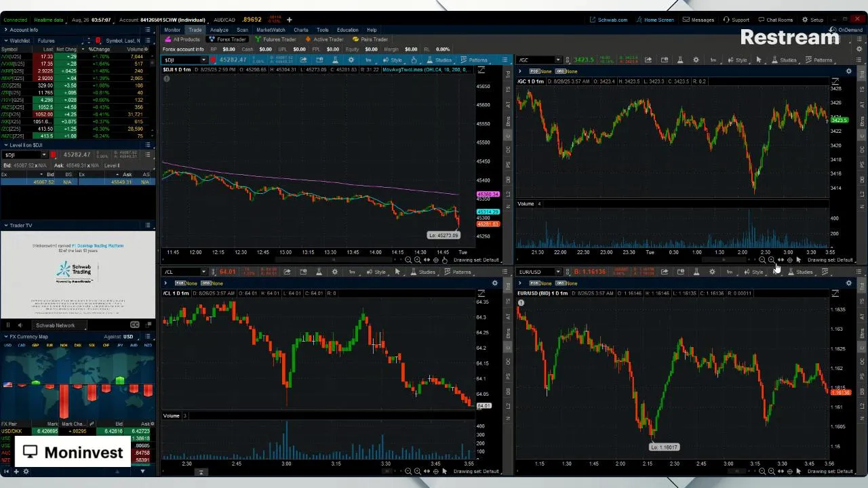Switch to the Scan tab
This screenshot has width=868, height=488.
pos(242,30)
